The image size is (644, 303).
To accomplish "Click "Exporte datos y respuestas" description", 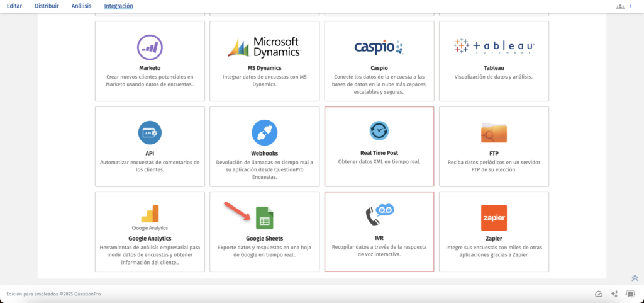I will tap(265, 251).
